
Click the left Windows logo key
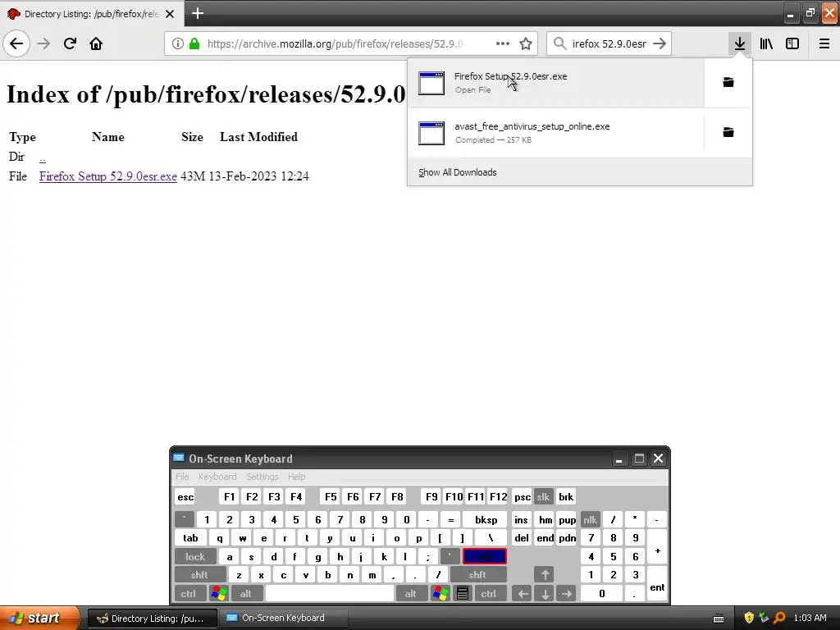tap(218, 594)
